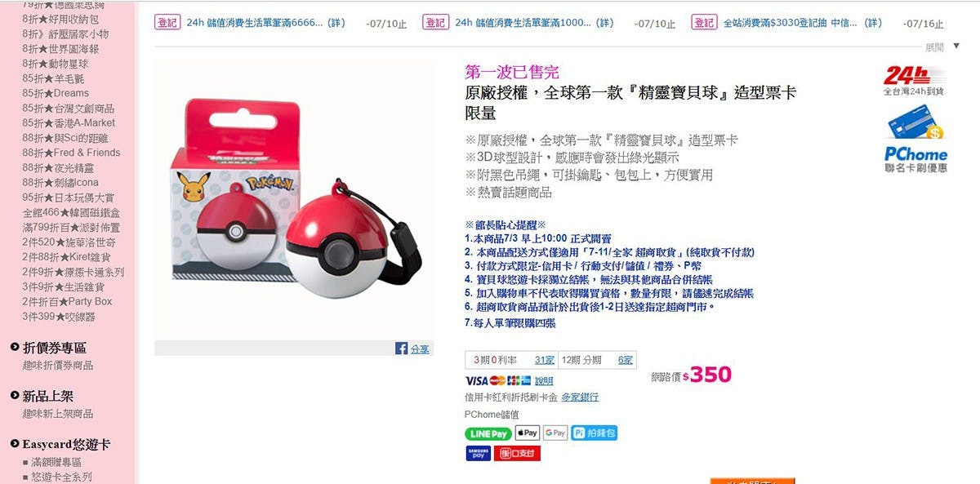Click the LINE Pay payment icon
Image resolution: width=980 pixels, height=484 pixels.
488,433
